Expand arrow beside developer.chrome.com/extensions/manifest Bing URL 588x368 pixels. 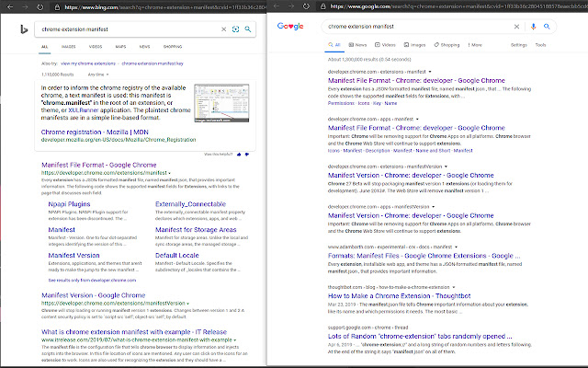169,173
